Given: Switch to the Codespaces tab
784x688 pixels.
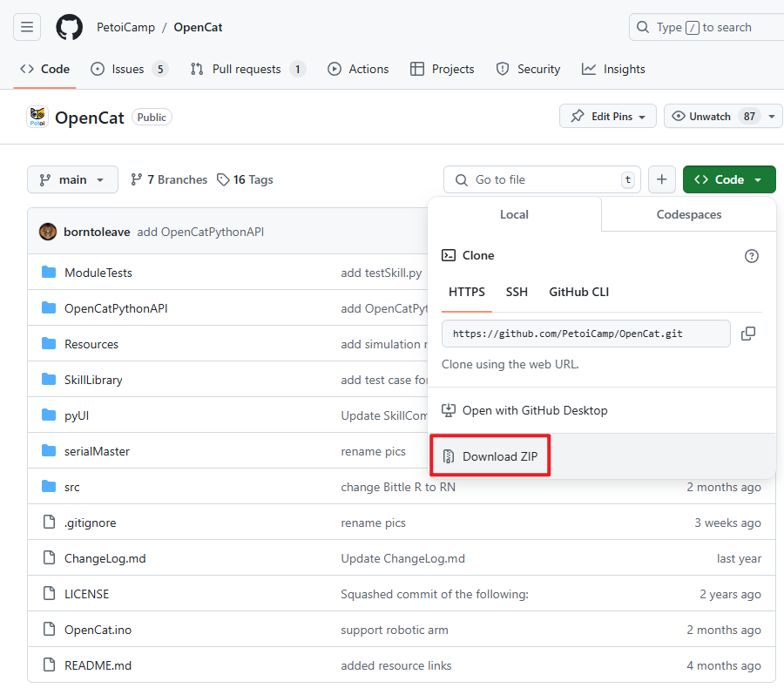Looking at the screenshot, I should coord(688,214).
